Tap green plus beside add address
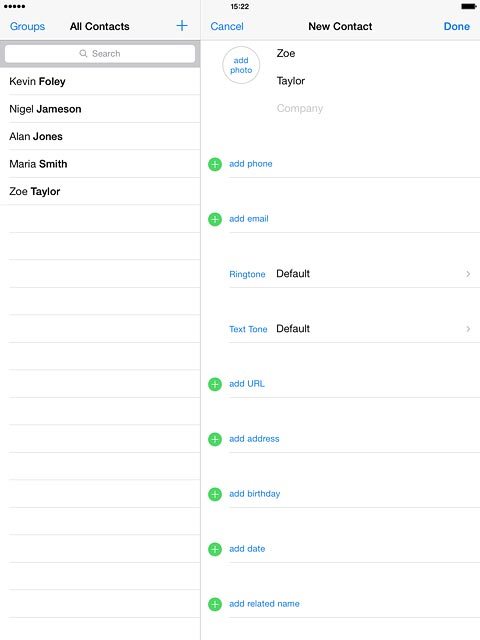The image size is (480, 640). tap(215, 439)
